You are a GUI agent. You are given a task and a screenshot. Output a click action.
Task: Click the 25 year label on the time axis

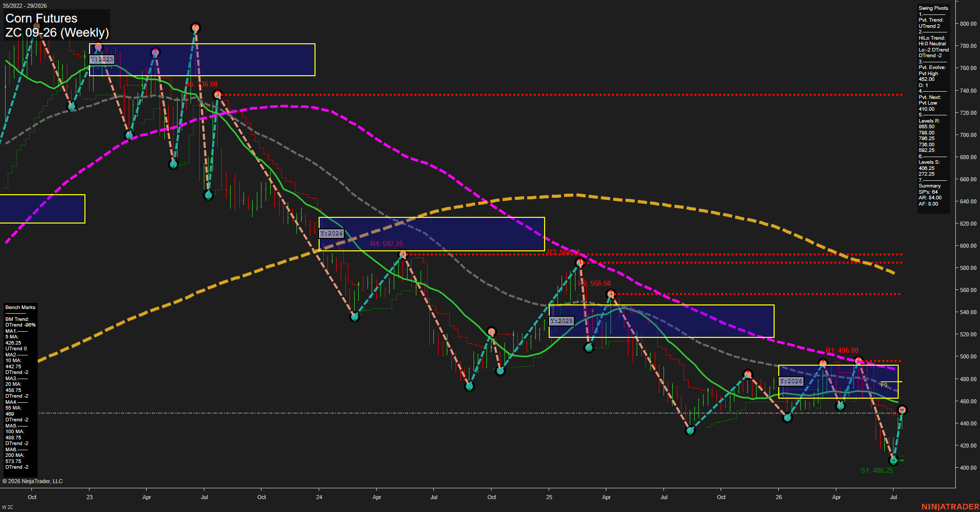point(549,497)
